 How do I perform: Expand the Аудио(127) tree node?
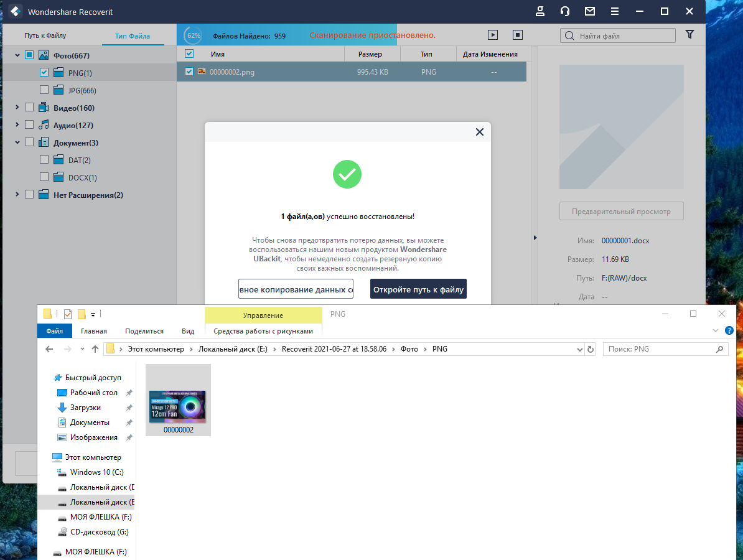pos(17,124)
